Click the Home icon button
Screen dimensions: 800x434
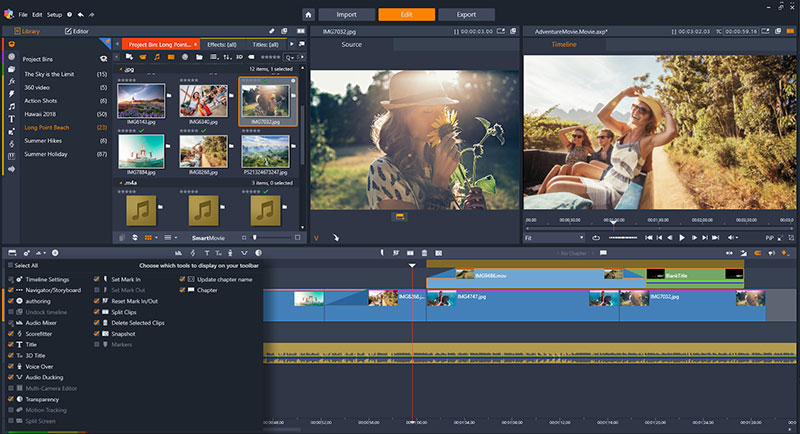coord(309,15)
